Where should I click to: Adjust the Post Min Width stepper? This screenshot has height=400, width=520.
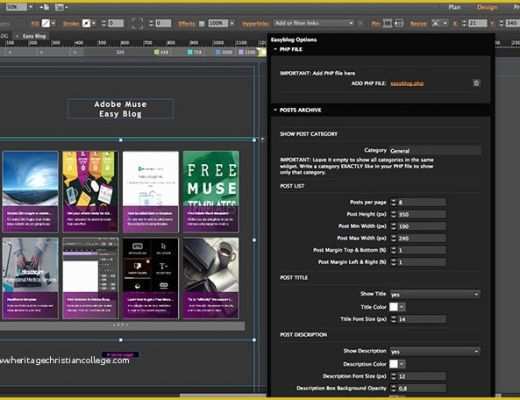pyautogui.click(x=394, y=226)
